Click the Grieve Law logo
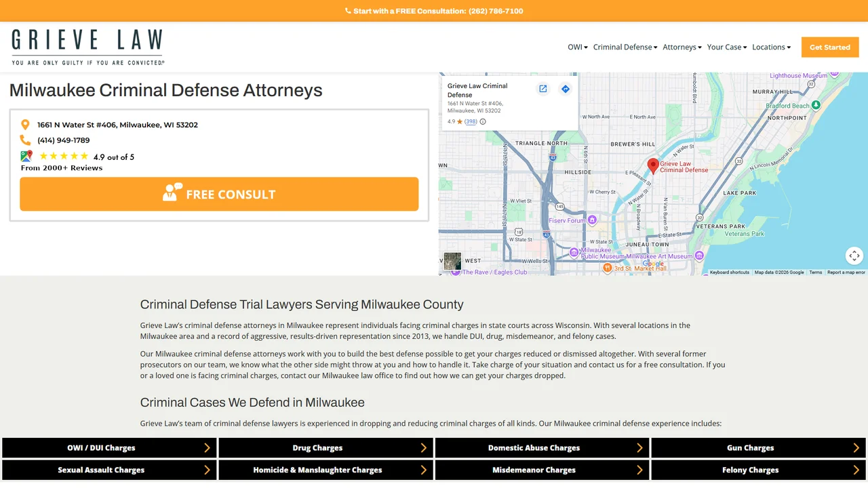Screen dimensions: 868x488 pyautogui.click(x=87, y=47)
